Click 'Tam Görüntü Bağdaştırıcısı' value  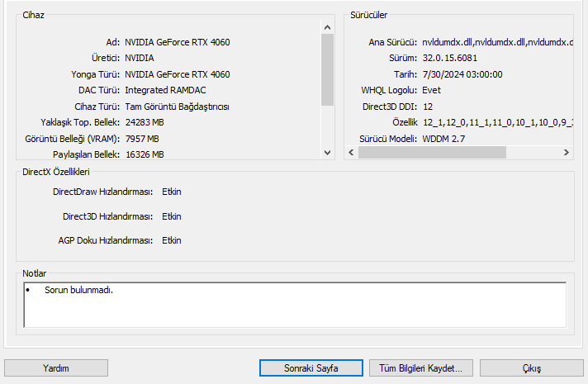pyautogui.click(x=177, y=107)
